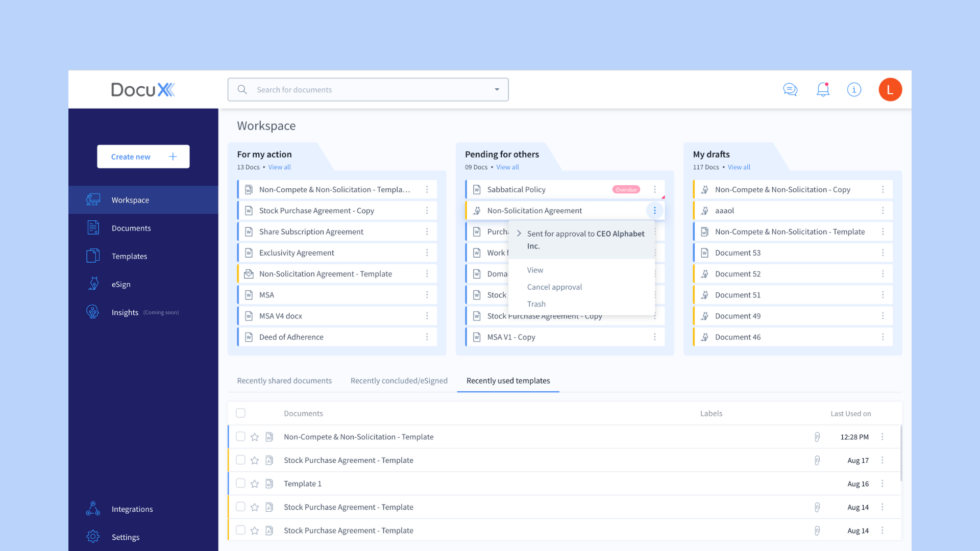Choose Cancel approval from the context menu
Viewport: 980px width, 551px height.
click(x=554, y=287)
